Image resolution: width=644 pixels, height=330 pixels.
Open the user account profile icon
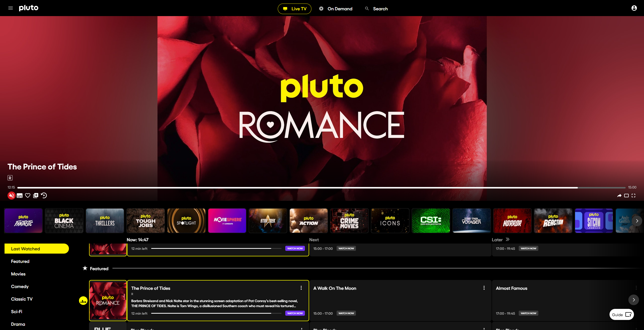tap(634, 8)
